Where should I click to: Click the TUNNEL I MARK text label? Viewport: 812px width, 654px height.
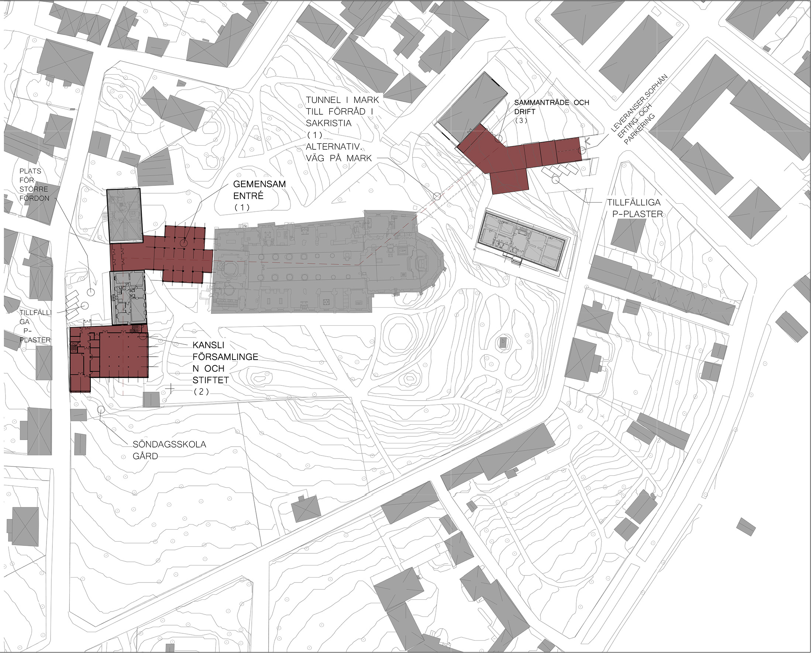(x=342, y=100)
